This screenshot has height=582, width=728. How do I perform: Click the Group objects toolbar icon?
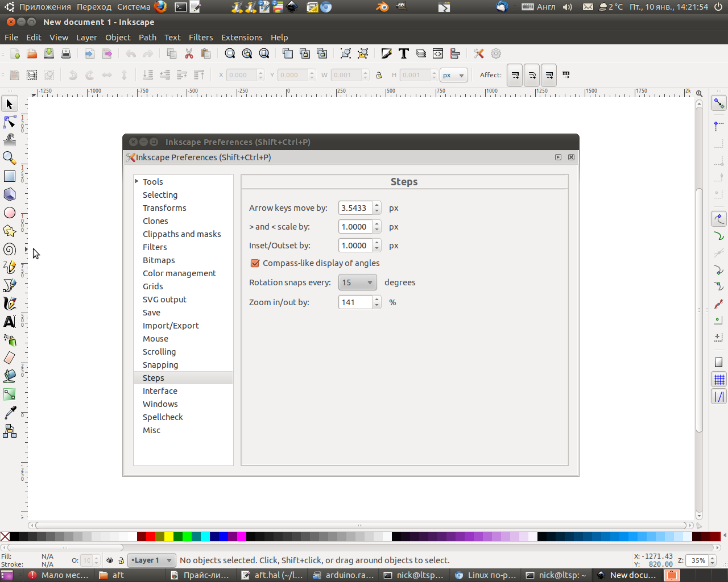(345, 53)
